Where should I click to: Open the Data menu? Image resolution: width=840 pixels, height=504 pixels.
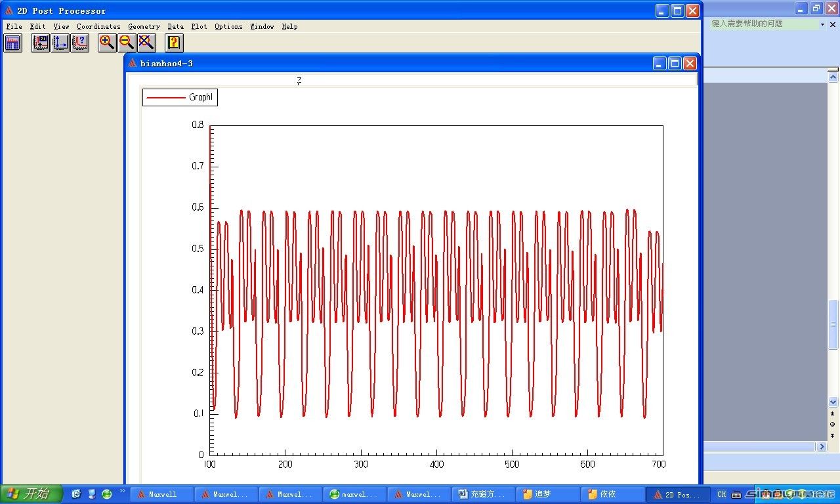click(175, 27)
